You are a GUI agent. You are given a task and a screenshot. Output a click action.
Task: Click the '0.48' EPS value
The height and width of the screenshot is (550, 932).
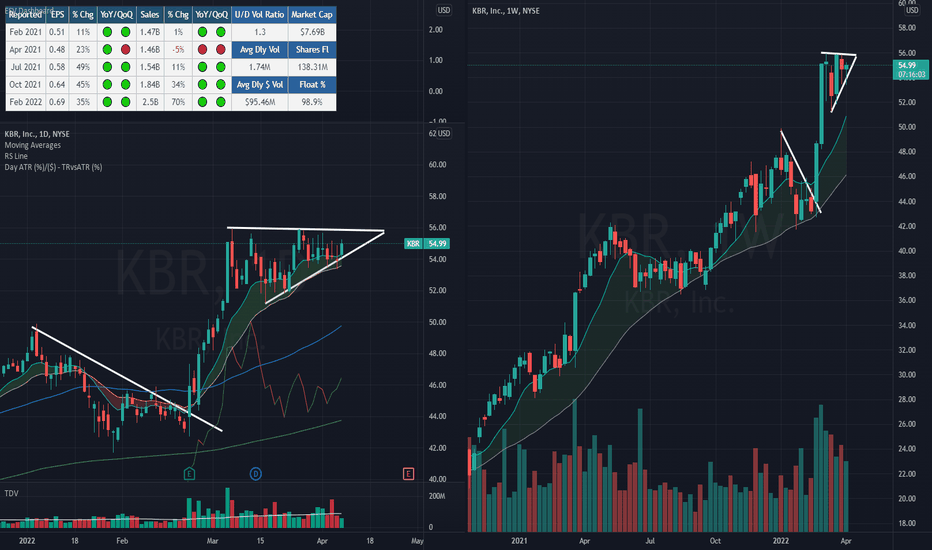click(58, 50)
